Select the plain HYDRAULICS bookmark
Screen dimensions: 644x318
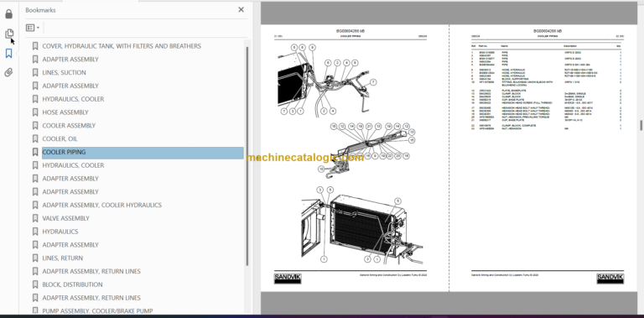[60, 232]
